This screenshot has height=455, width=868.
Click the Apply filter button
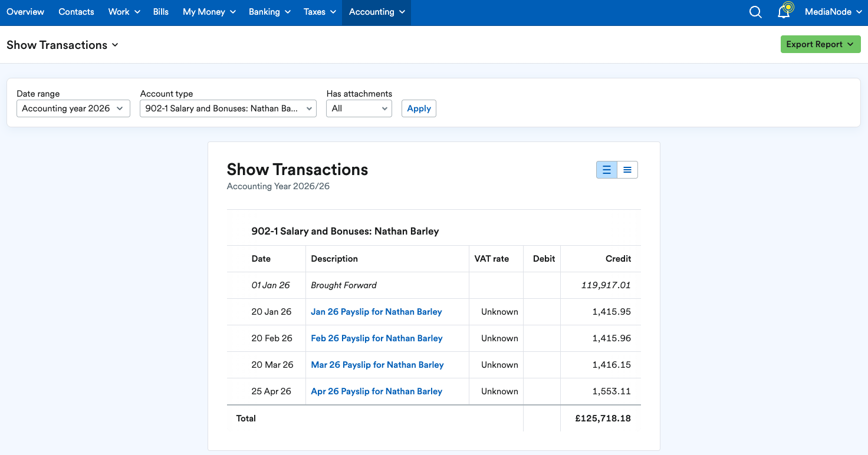point(419,108)
